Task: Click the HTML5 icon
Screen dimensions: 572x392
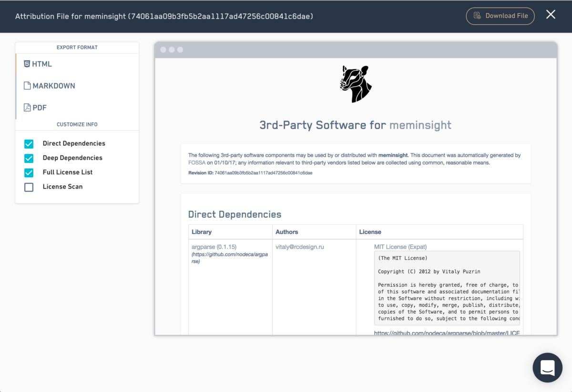Action: point(27,64)
